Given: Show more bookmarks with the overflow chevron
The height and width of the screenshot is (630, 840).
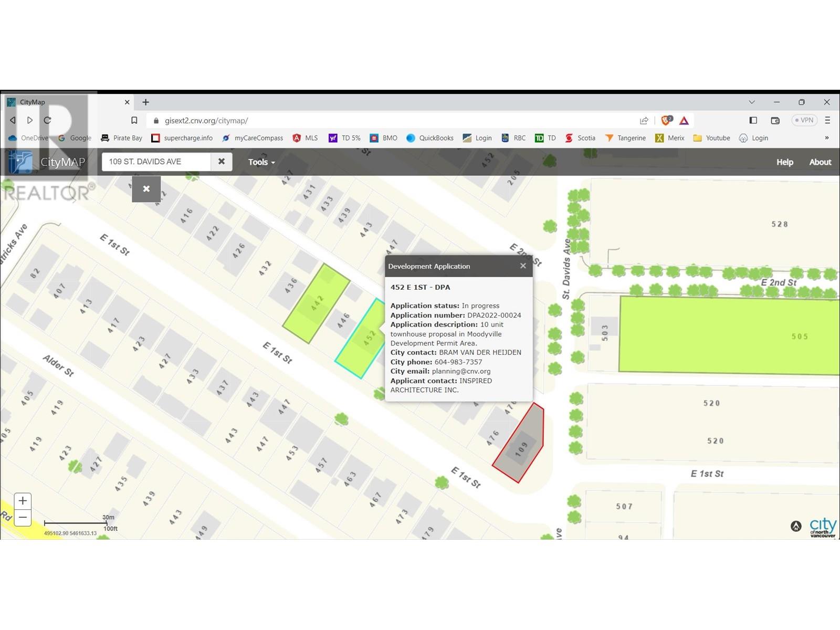Looking at the screenshot, I should pyautogui.click(x=827, y=138).
